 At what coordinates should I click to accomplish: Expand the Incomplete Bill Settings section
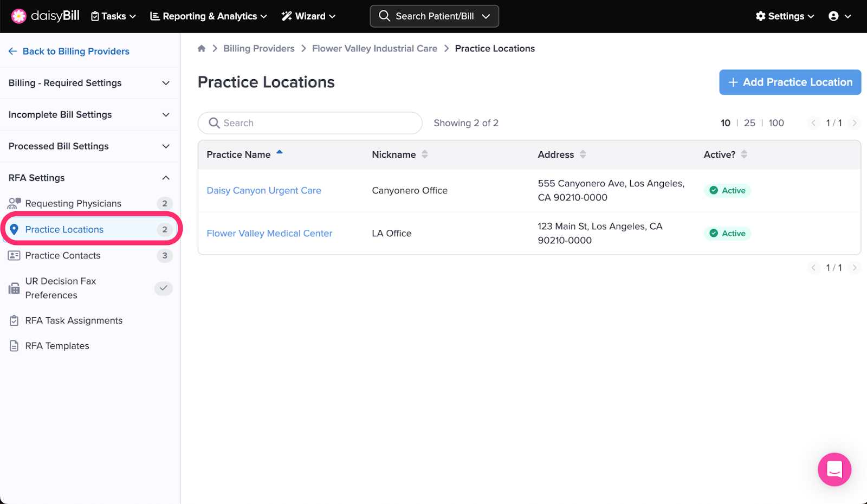click(90, 114)
